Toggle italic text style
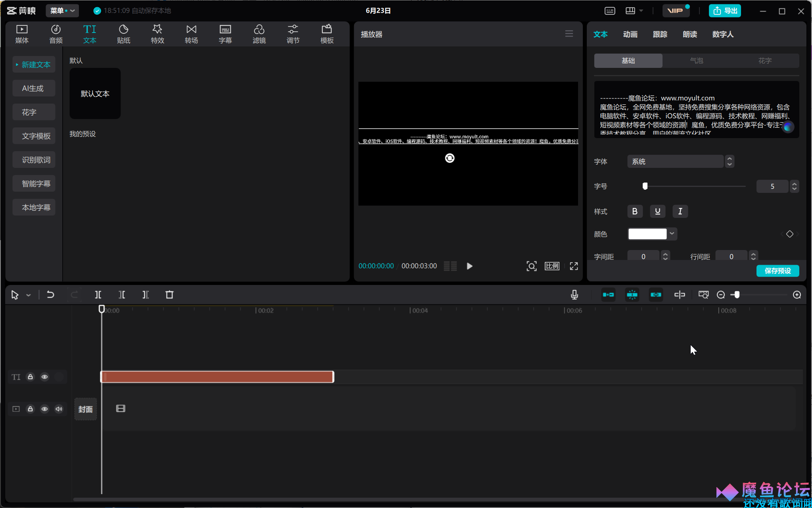 point(680,212)
